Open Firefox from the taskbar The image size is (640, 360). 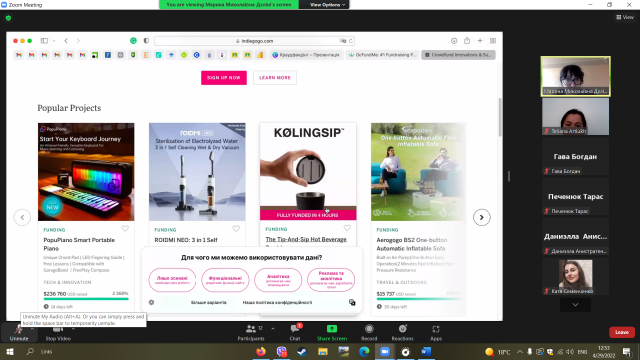[x=261, y=351]
